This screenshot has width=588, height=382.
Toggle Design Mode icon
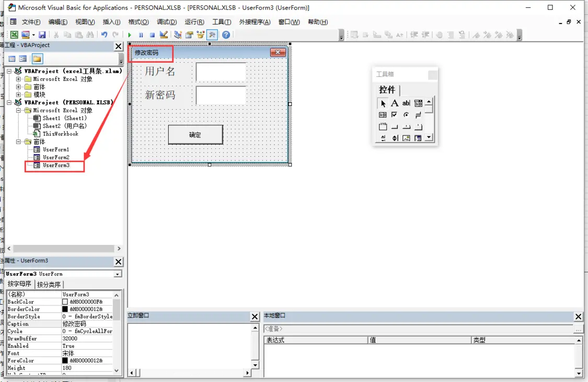(x=164, y=35)
